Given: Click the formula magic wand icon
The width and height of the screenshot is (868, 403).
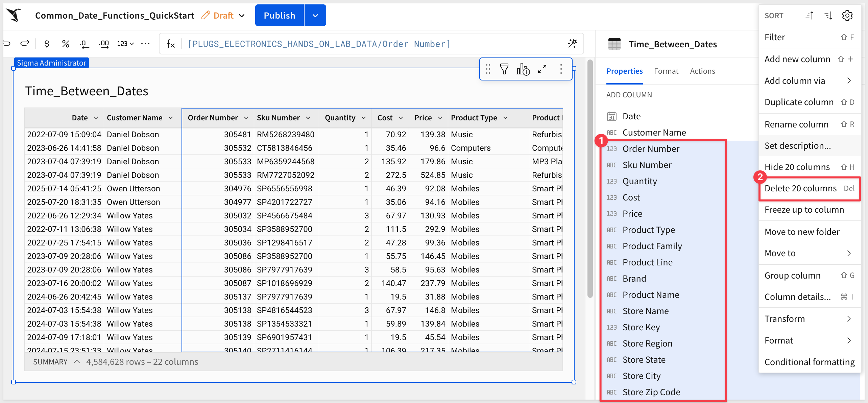Looking at the screenshot, I should 573,44.
